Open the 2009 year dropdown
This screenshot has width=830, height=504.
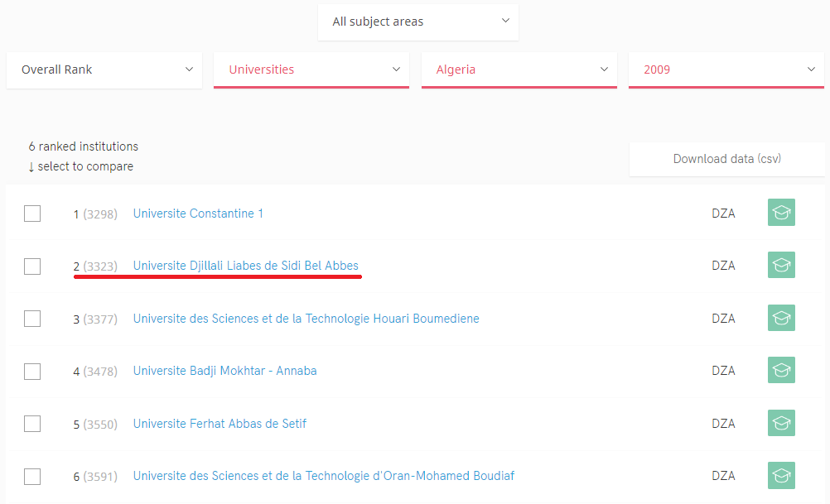click(x=726, y=70)
